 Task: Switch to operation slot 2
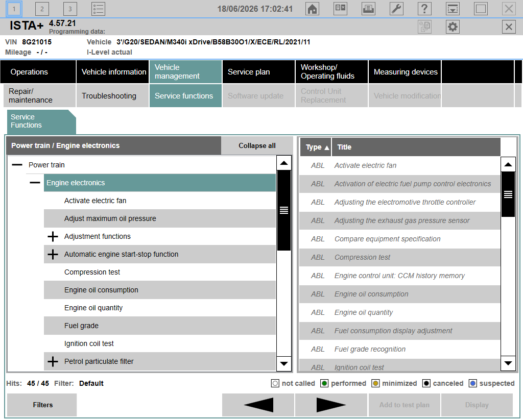[42, 9]
